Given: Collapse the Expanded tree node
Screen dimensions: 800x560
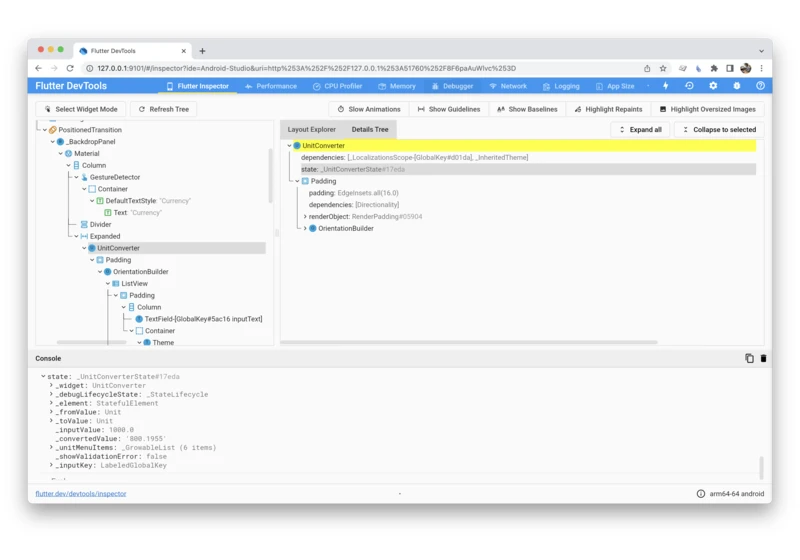Looking at the screenshot, I should pos(77,236).
